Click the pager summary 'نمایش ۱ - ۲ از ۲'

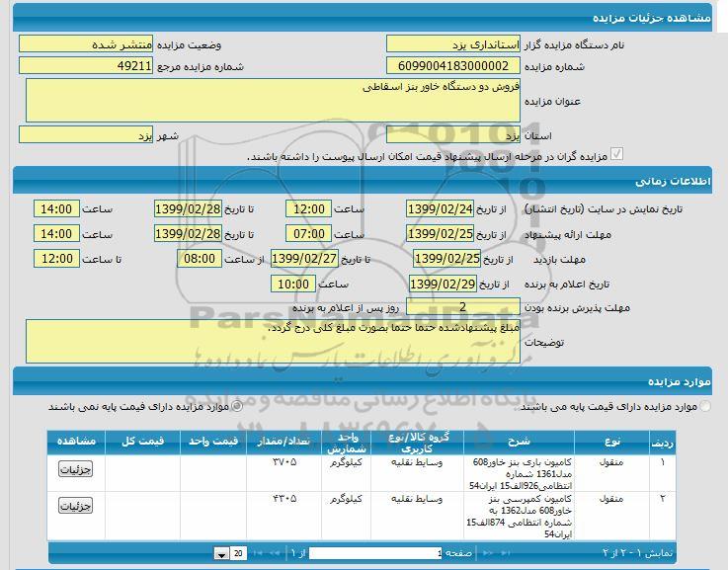point(637,553)
